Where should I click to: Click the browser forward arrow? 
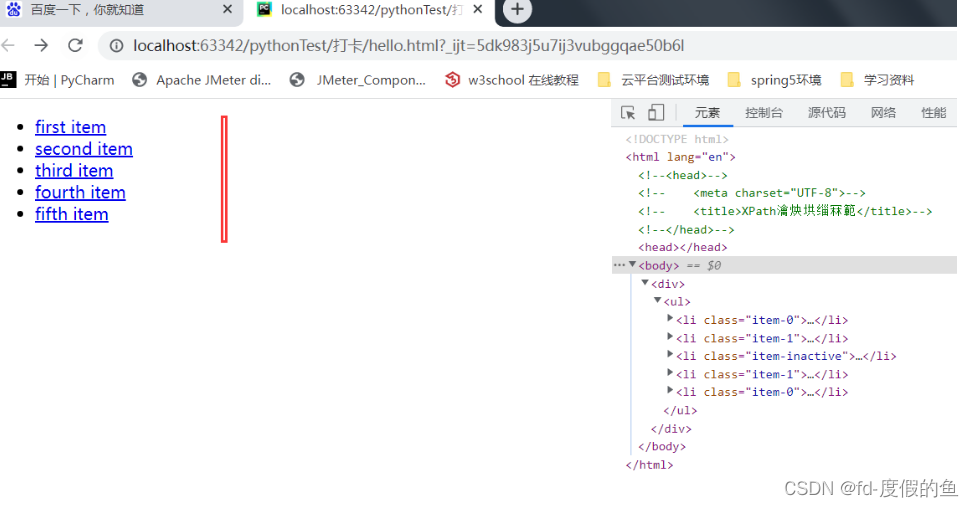tap(41, 45)
